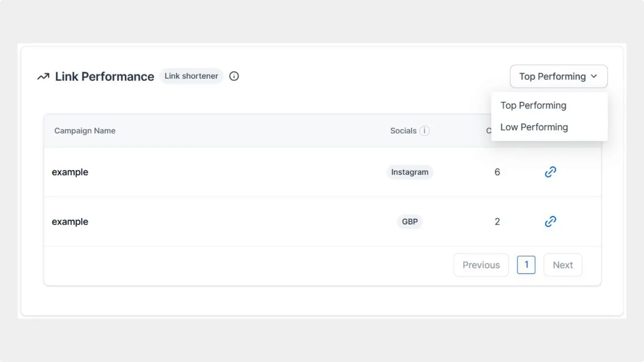Screen dimensions: 644x362
Task: Select page 1 in the pagination
Action: coord(526,264)
